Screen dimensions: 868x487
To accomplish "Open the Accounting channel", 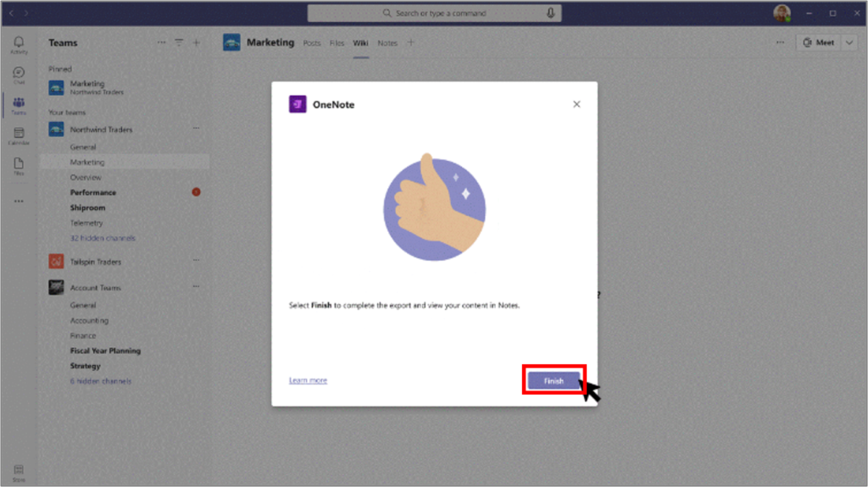I will point(89,320).
